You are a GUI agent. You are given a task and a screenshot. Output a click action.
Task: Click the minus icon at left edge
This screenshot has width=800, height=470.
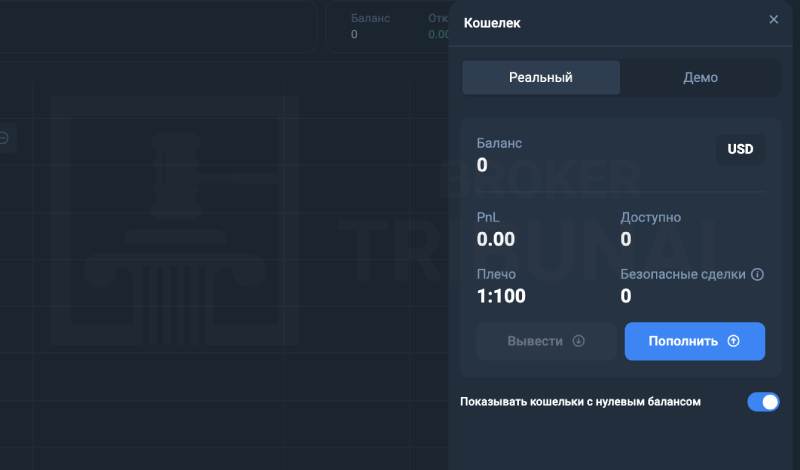tap(4, 138)
